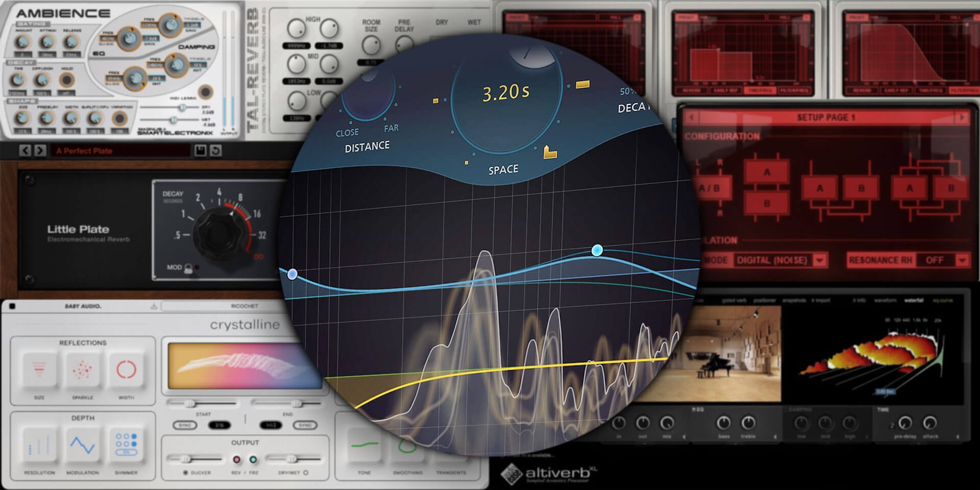The height and width of the screenshot is (490, 980).
Task: Click Ambience Gating Release knob
Action: 71,42
